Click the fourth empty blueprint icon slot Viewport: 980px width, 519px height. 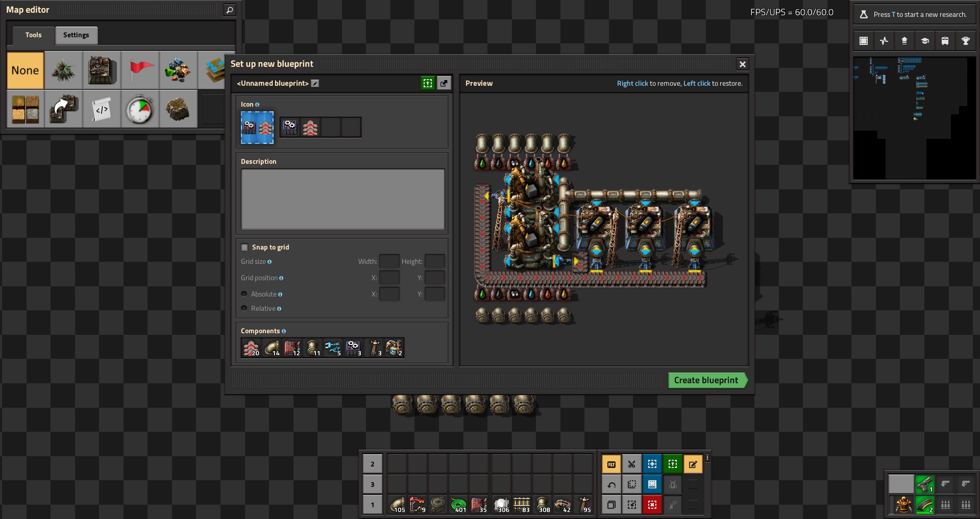[x=351, y=128]
